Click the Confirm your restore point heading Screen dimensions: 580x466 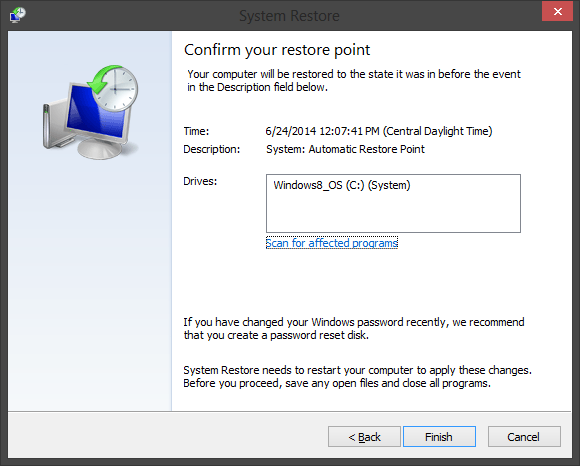pyautogui.click(x=277, y=50)
